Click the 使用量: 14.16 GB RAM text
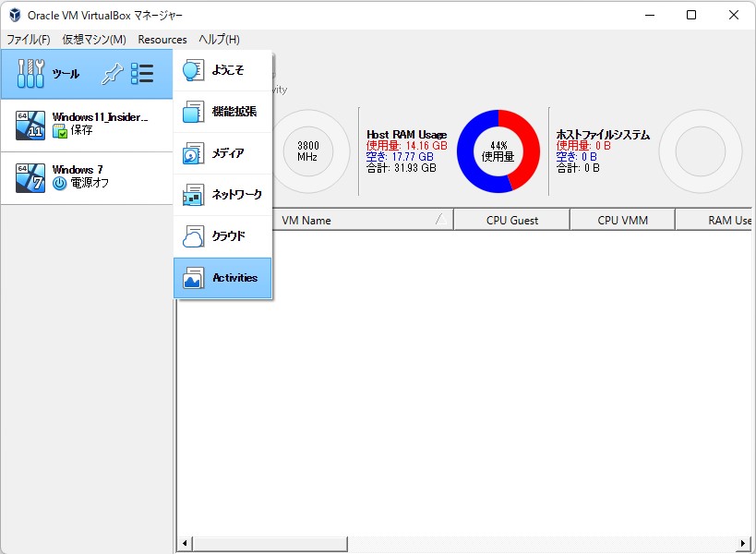This screenshot has width=756, height=554. (406, 146)
